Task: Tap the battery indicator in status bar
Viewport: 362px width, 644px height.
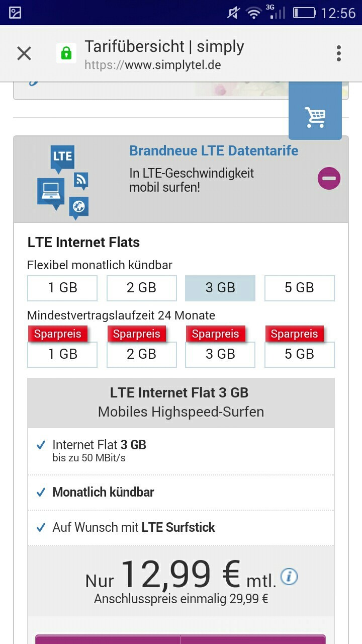Action: (x=304, y=13)
